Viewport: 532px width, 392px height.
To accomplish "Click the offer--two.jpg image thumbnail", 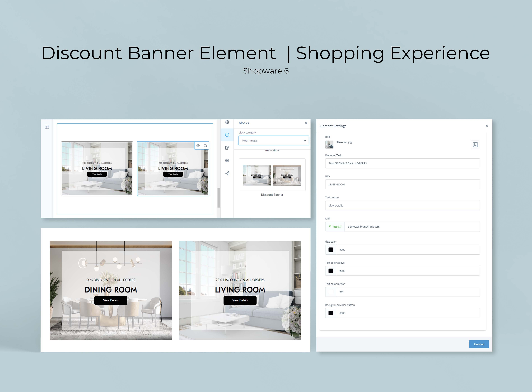I will point(329,144).
